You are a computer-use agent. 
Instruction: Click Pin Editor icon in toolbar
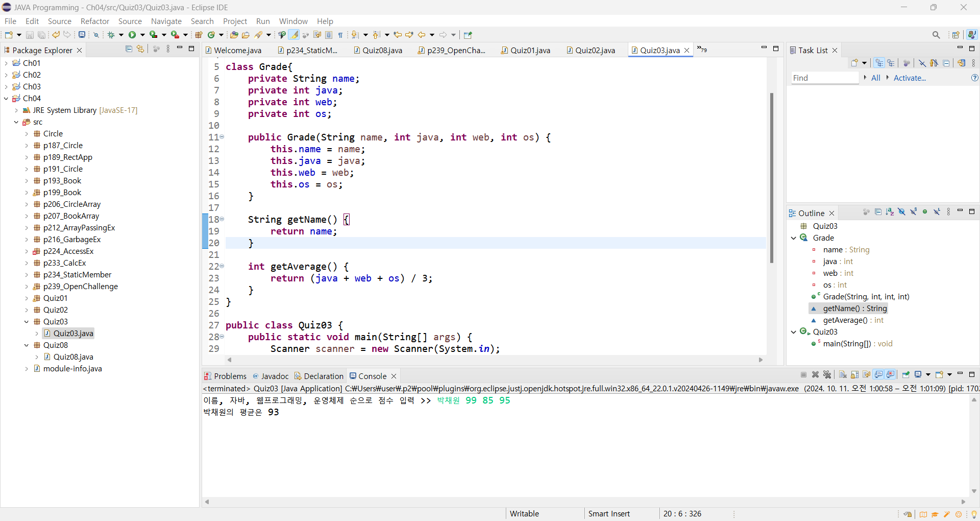(468, 35)
